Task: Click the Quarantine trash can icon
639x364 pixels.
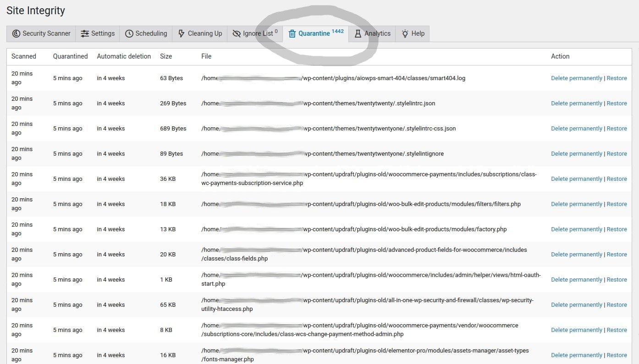Action: 292,33
